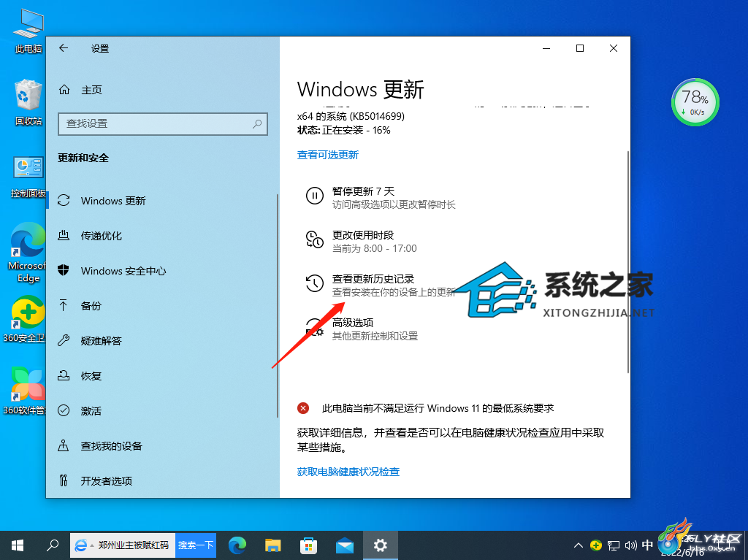Viewport: 748px width, 560px height.
Task: Click the taskbar search box with 郑州业主被赋红码
Action: pos(123,545)
